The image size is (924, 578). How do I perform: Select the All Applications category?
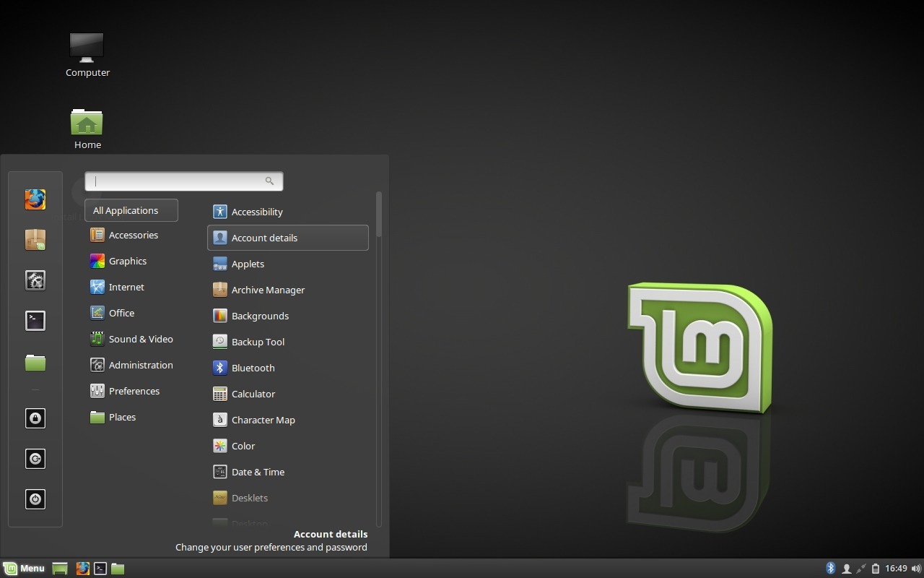131,210
